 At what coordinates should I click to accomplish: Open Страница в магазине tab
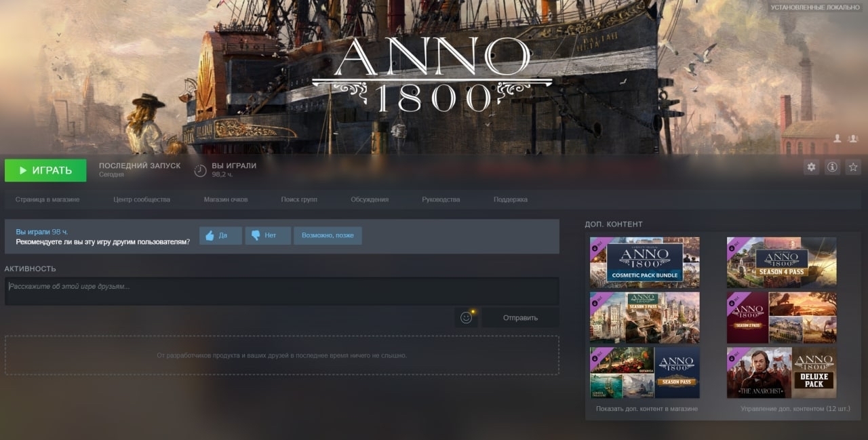tap(47, 199)
